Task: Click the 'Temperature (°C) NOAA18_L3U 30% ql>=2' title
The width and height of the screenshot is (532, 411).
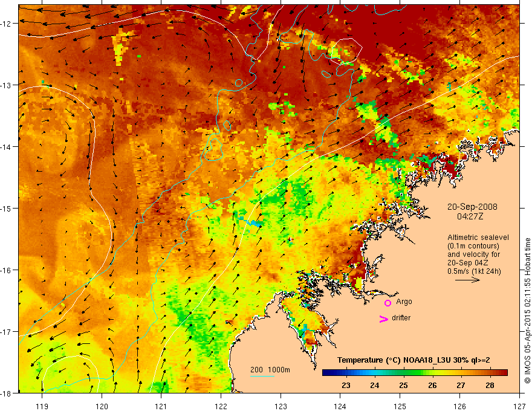Action: (x=414, y=360)
